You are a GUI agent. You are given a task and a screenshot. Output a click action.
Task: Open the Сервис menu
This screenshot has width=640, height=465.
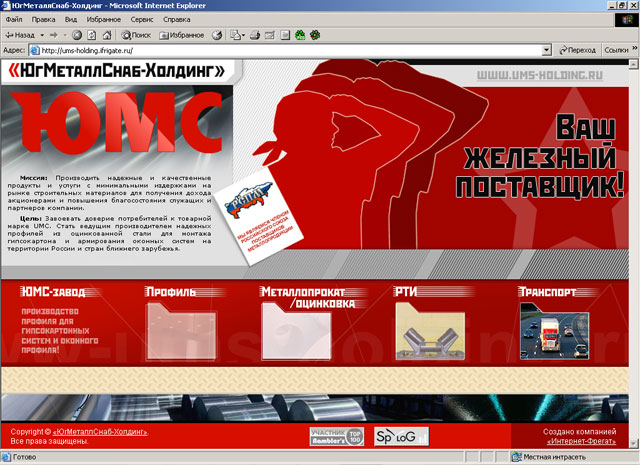click(x=142, y=19)
